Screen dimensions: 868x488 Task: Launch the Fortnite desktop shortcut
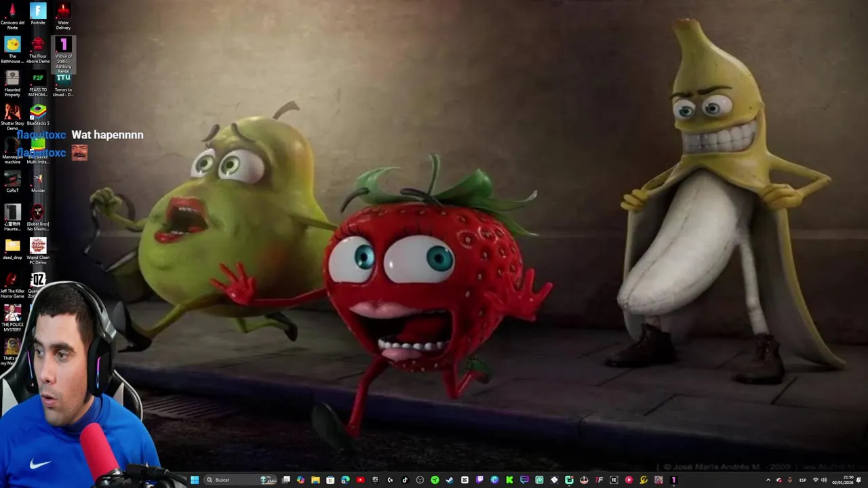38,15
